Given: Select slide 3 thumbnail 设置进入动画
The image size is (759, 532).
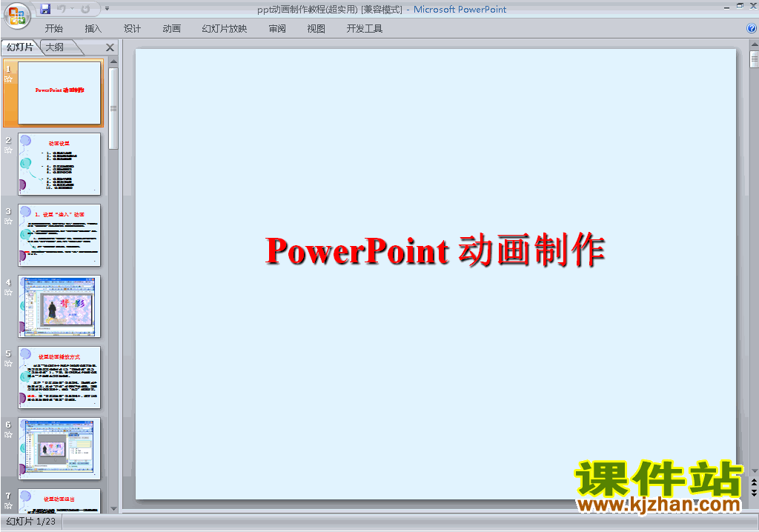Looking at the screenshot, I should tap(59, 236).
